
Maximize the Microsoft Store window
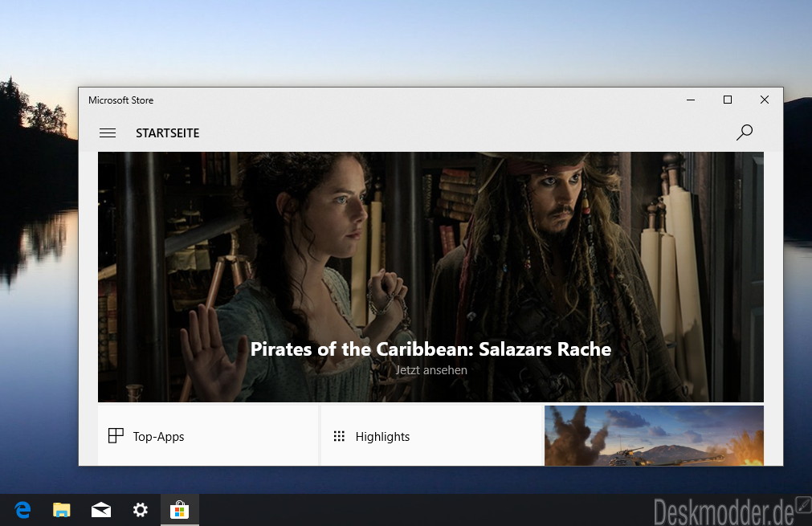(x=728, y=100)
